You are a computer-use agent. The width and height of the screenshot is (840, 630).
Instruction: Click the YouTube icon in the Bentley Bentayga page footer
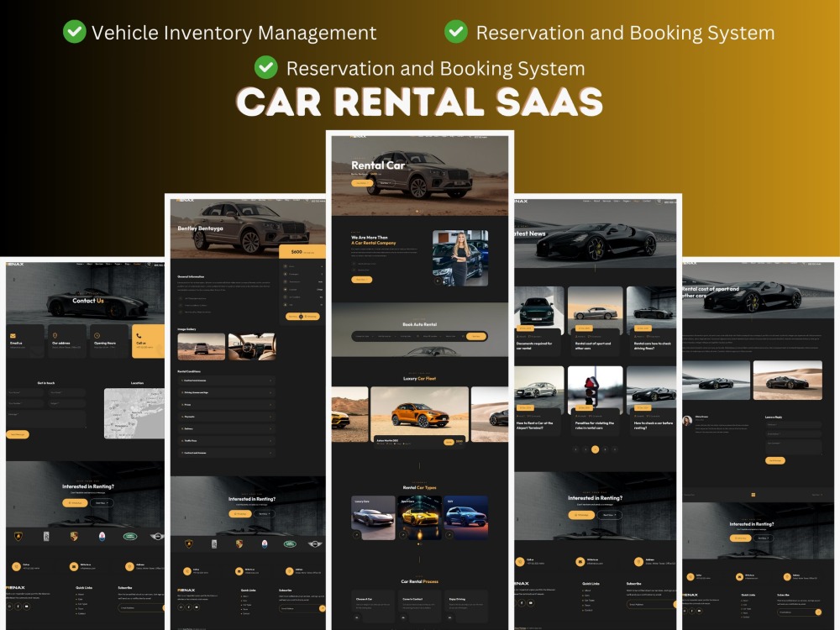(x=197, y=607)
